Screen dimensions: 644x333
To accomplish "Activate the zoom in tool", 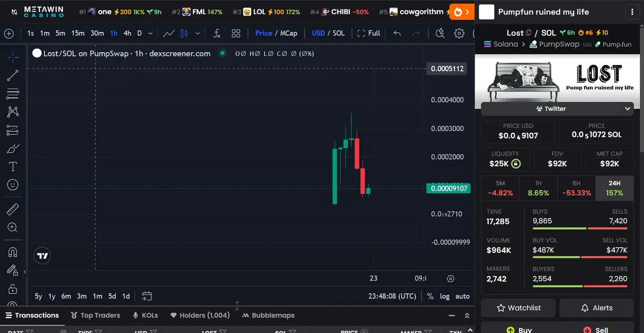I will click(13, 227).
